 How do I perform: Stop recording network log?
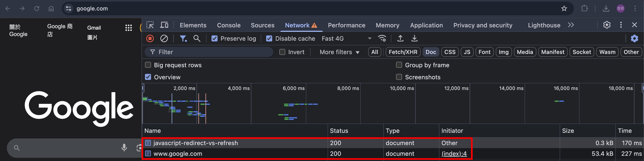(x=150, y=38)
